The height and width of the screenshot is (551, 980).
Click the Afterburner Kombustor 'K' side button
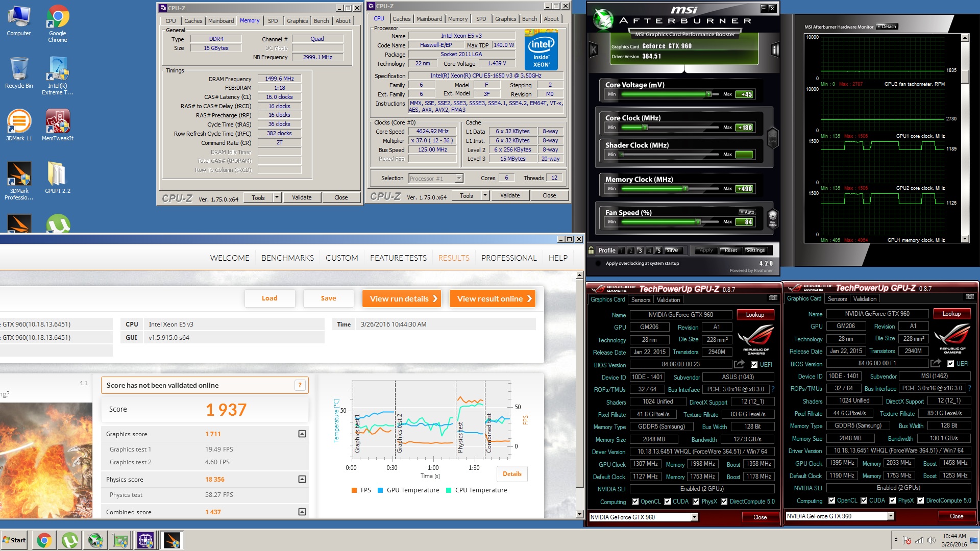pyautogui.click(x=594, y=49)
